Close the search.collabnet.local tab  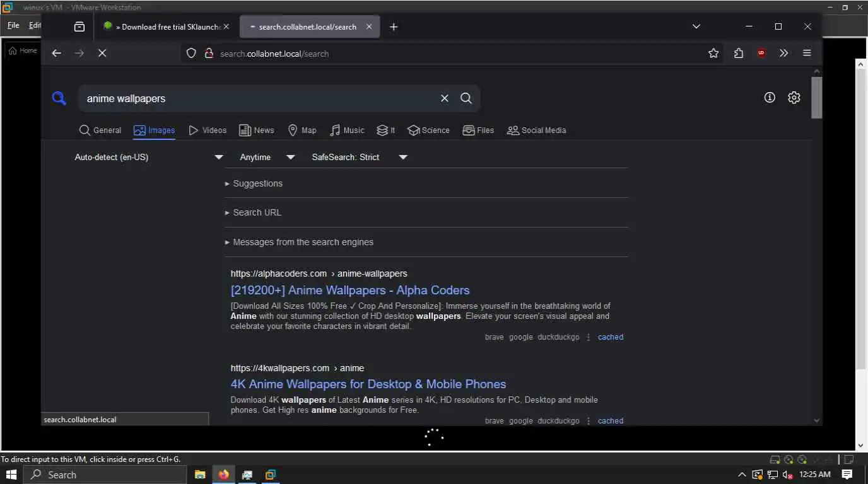point(369,26)
